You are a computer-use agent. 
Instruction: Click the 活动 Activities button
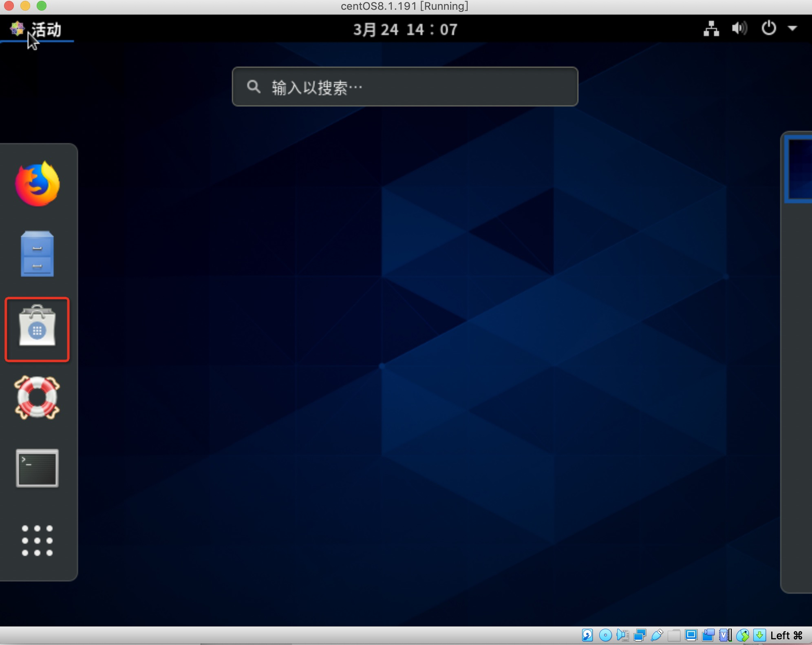46,30
